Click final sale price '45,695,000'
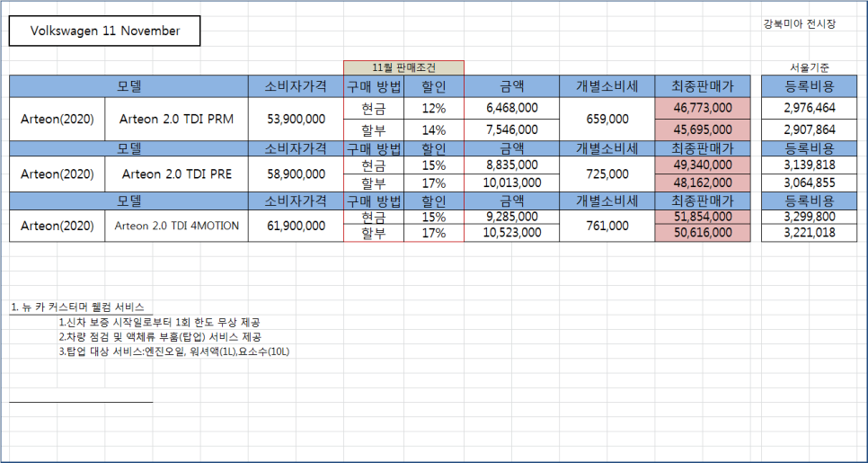This screenshot has height=463, width=868. pos(703,130)
